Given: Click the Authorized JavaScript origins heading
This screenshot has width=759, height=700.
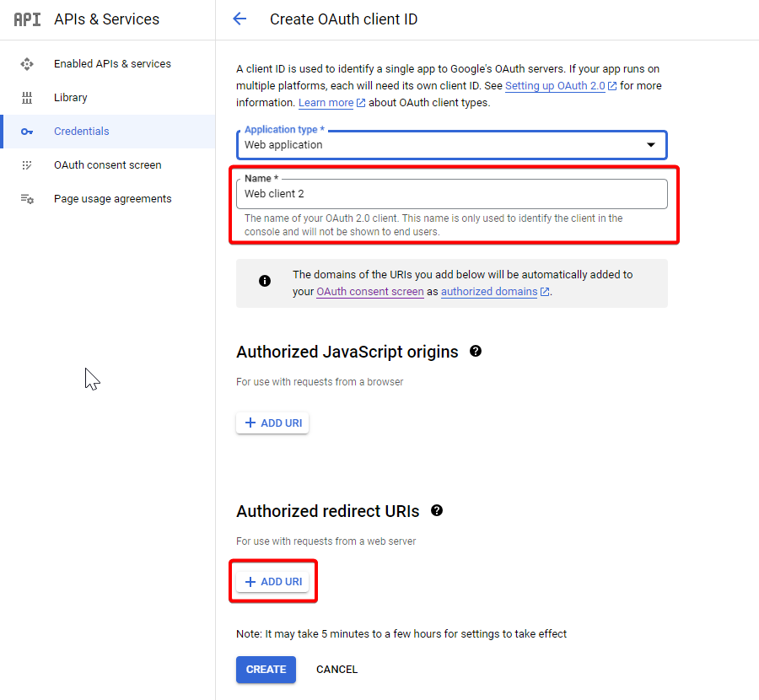Looking at the screenshot, I should (347, 352).
